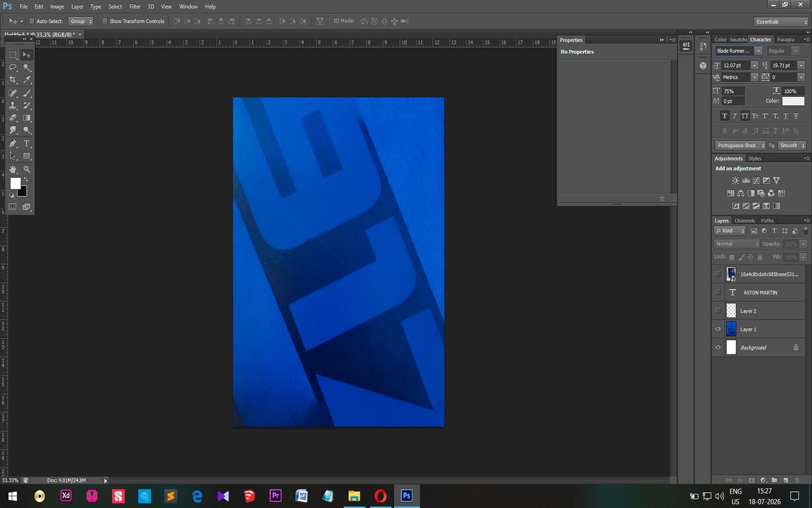The height and width of the screenshot is (508, 812).
Task: Apply Faux Bold in Character panel
Action: tap(724, 116)
